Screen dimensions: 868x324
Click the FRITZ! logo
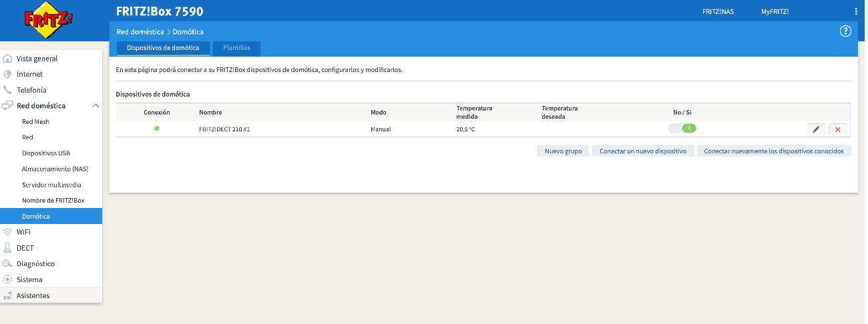49,19
